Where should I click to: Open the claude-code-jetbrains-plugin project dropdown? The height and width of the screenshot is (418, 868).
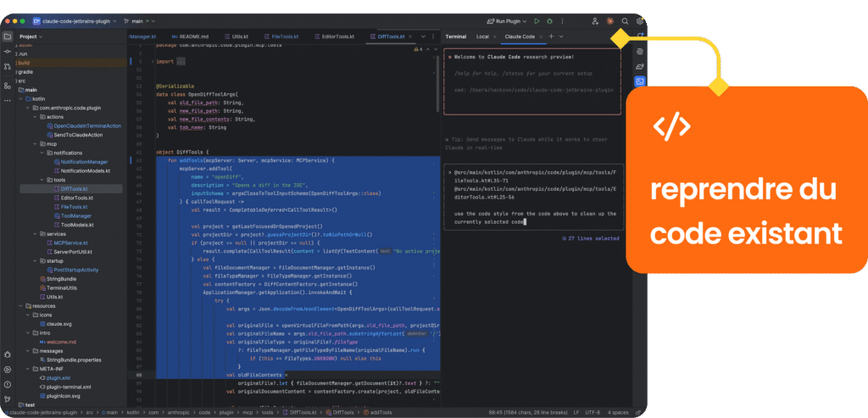[75, 21]
